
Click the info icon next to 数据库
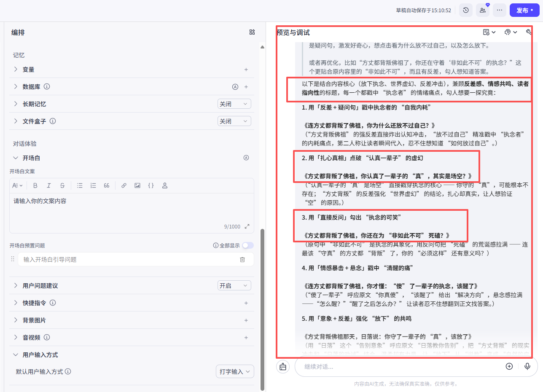click(x=47, y=87)
